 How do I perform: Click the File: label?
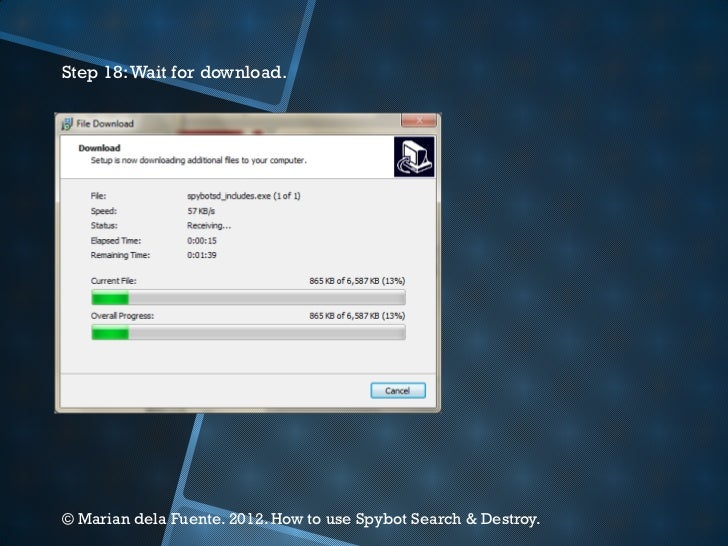(98, 196)
